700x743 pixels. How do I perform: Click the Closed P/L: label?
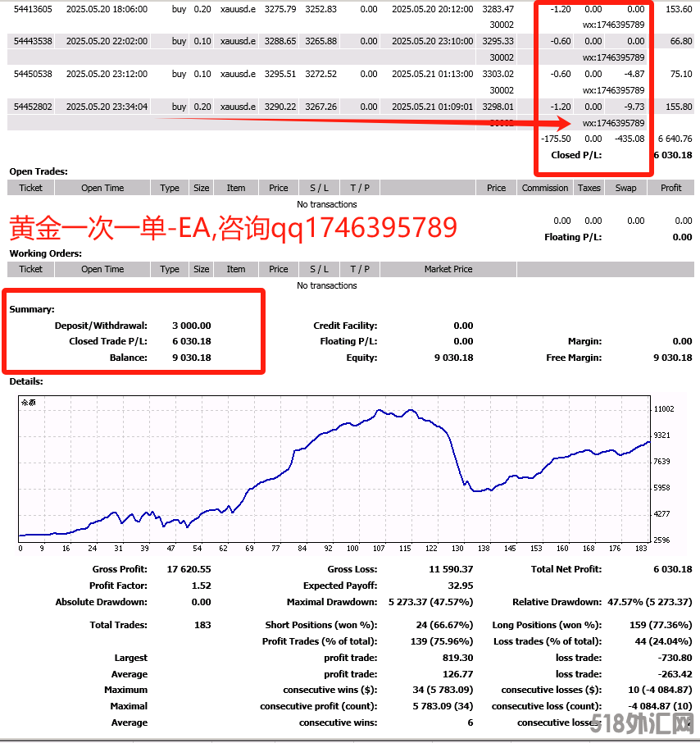point(576,155)
